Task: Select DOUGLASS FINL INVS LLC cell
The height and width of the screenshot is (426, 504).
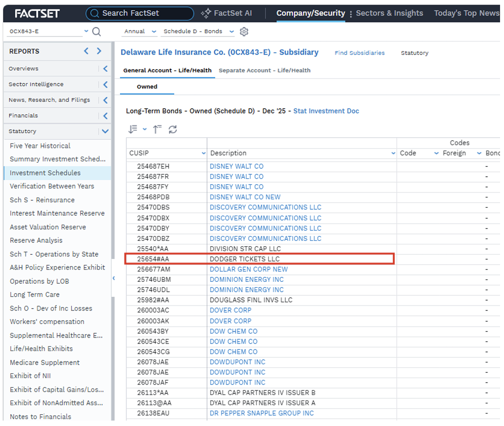Action: [301, 300]
